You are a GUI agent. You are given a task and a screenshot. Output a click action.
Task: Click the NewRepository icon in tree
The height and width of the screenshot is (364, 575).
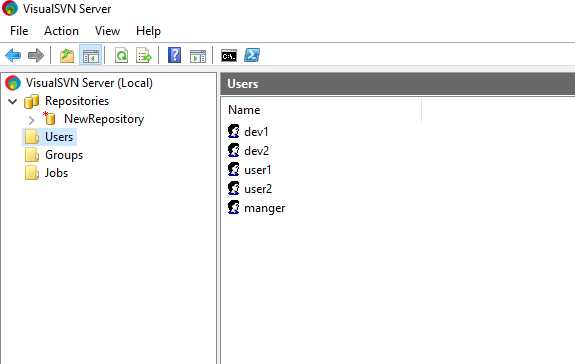50,118
